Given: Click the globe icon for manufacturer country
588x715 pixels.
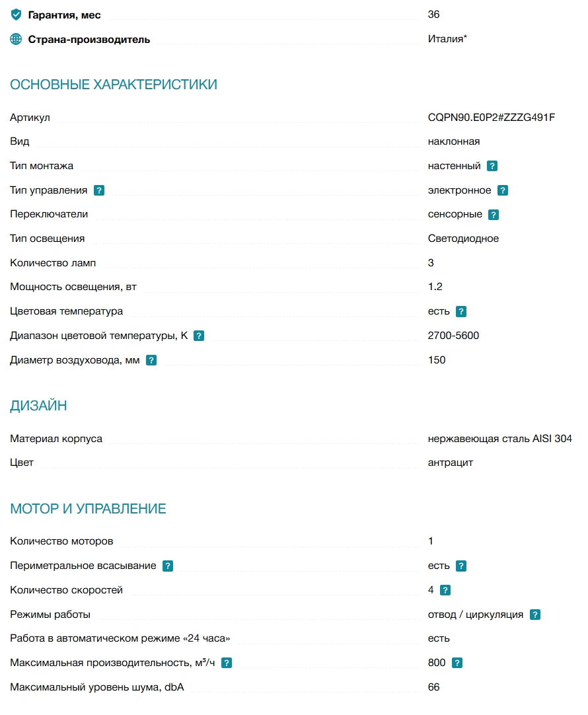Looking at the screenshot, I should pos(16,39).
